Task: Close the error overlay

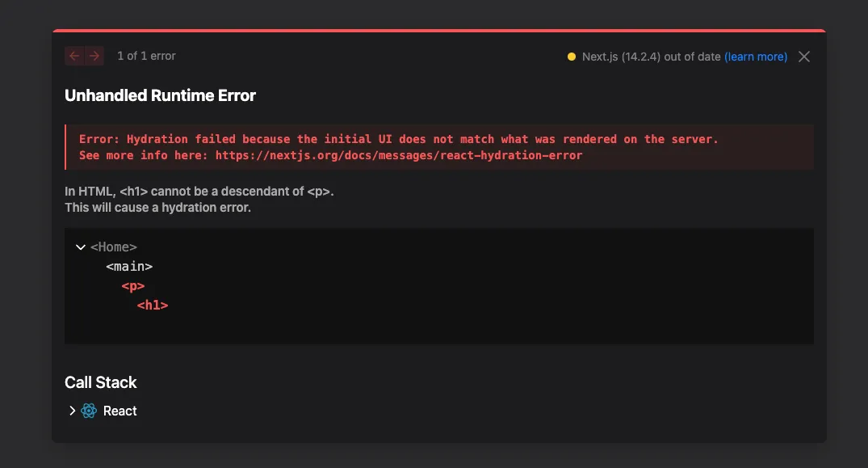Action: 804,57
